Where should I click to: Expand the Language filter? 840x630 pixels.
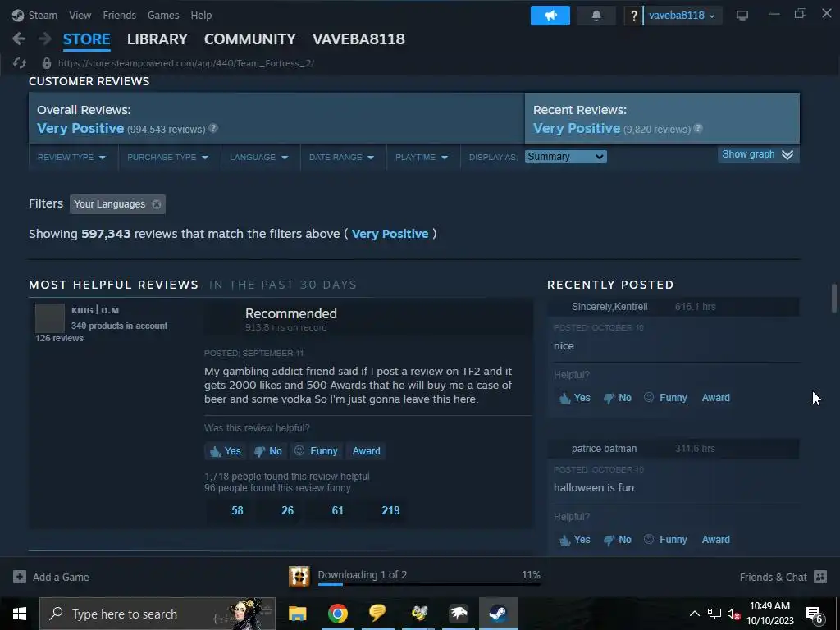click(x=259, y=157)
